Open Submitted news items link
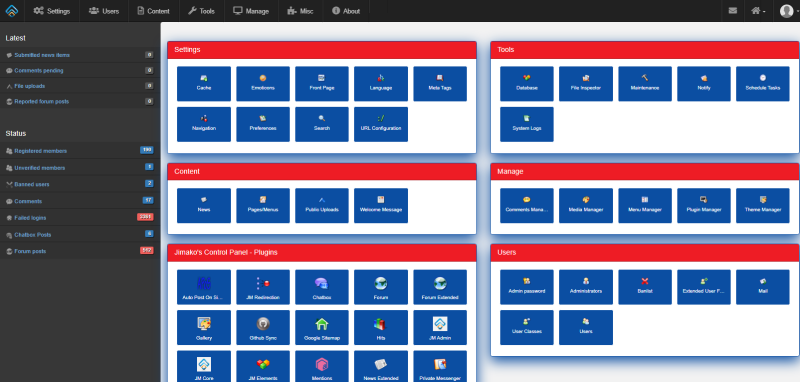This screenshot has width=800, height=382. click(42, 55)
